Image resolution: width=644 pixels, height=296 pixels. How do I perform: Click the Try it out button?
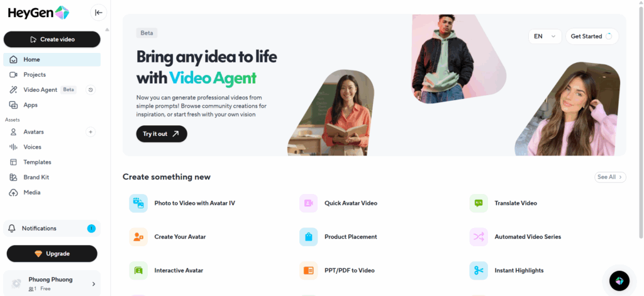[x=162, y=134]
